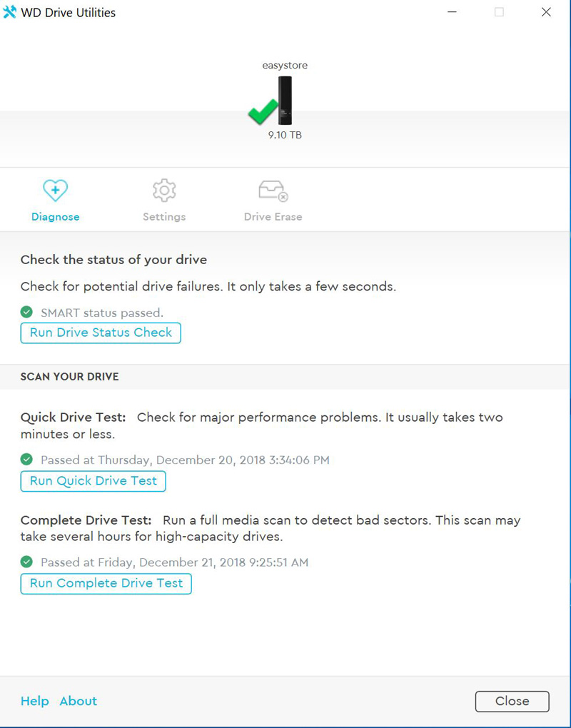The height and width of the screenshot is (728, 571).
Task: Open the Help link
Action: pyautogui.click(x=35, y=701)
